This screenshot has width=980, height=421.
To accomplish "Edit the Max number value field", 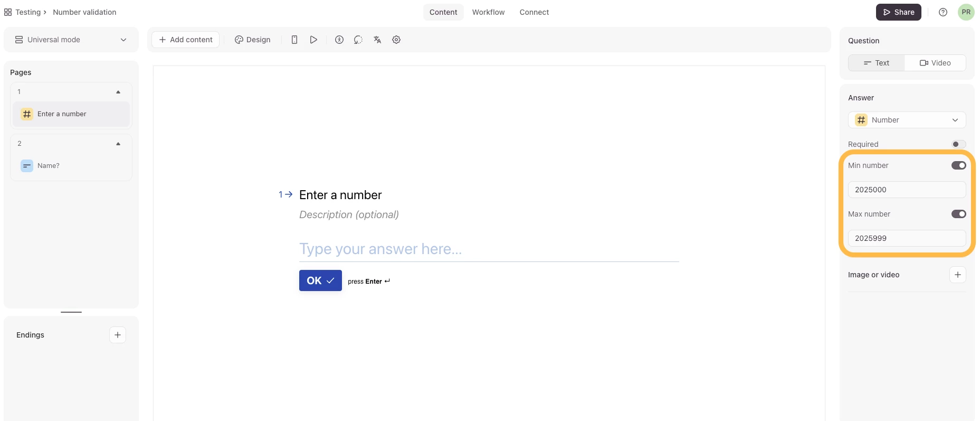I will click(907, 238).
